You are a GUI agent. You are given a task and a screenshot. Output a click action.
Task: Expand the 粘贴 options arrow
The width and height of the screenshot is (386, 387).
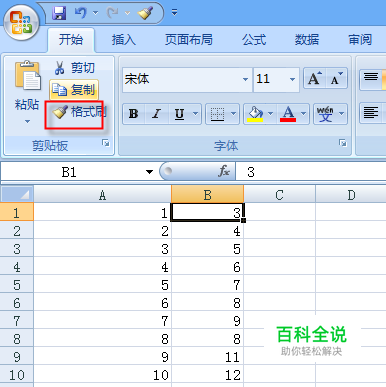[x=27, y=121]
